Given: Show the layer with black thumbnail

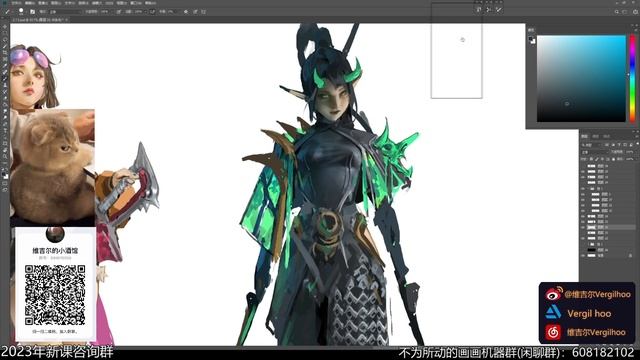Looking at the screenshot, I should [x=583, y=249].
